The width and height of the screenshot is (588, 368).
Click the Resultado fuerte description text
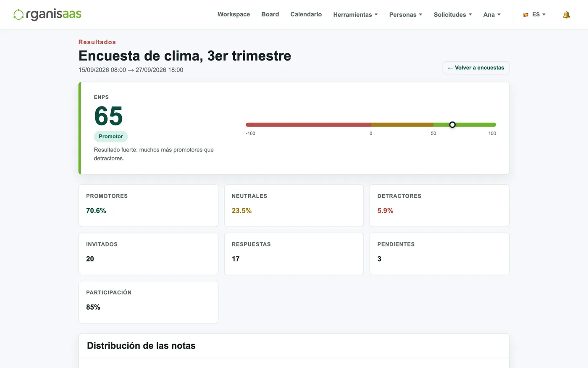point(154,154)
